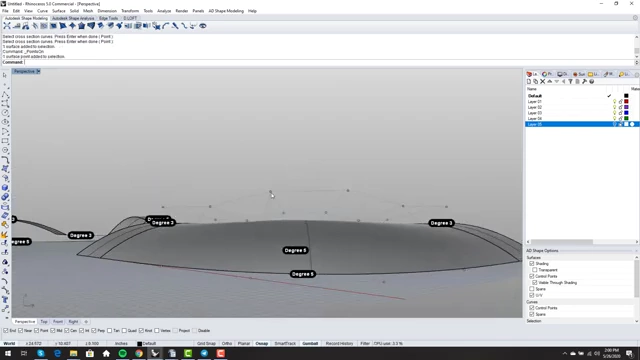
Task: Switch to Autodesk Shape Analysis toolbar tab
Action: pos(73,18)
